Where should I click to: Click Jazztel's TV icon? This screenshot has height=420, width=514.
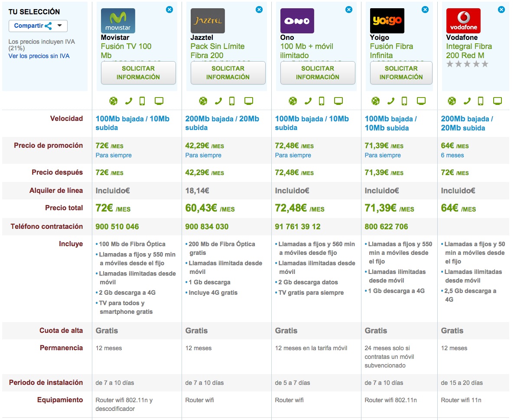(x=249, y=101)
